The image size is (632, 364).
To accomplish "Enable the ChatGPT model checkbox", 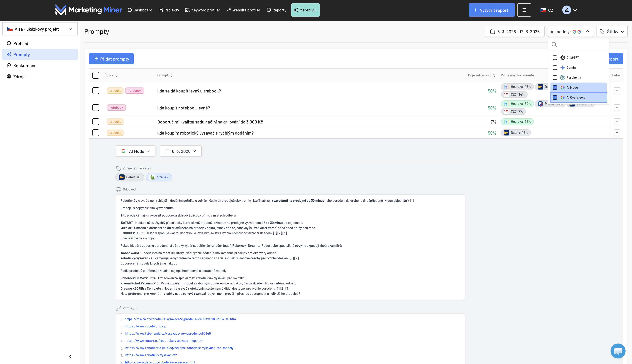I will point(555,58).
